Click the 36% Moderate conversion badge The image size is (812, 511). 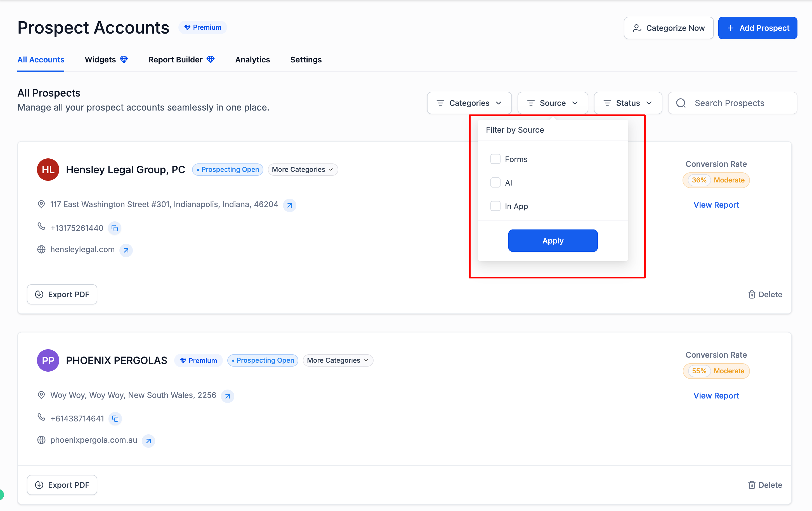(716, 180)
